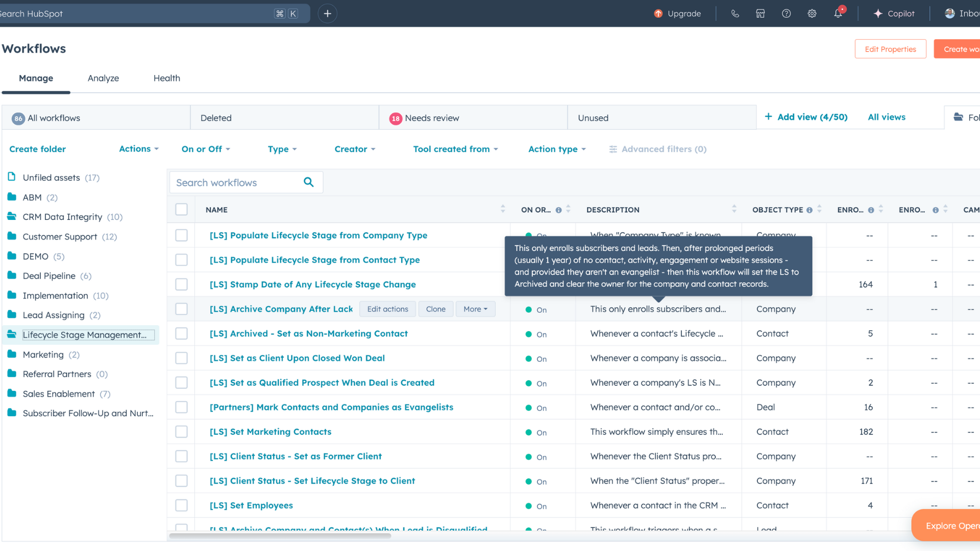Check the select-all header checkbox

point(181,210)
